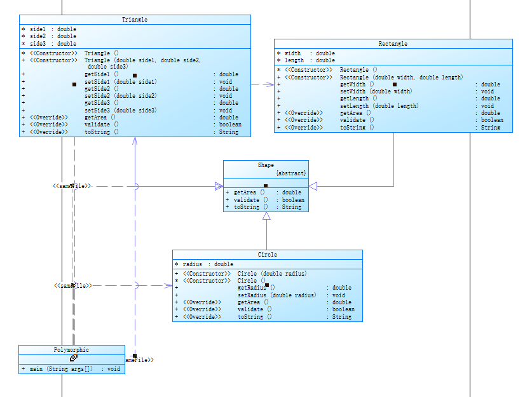Click the setSide2 (double side2) method
This screenshot has height=397, width=532.
click(120, 96)
